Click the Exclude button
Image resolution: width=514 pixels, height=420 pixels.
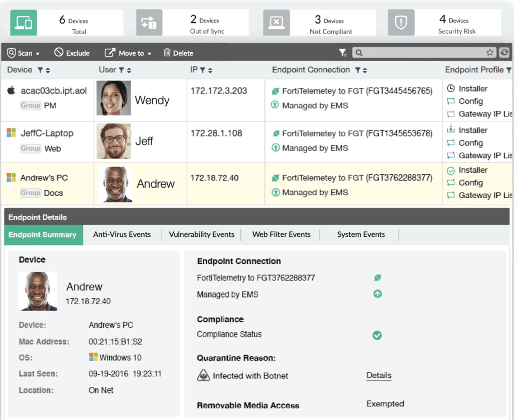tap(72, 53)
